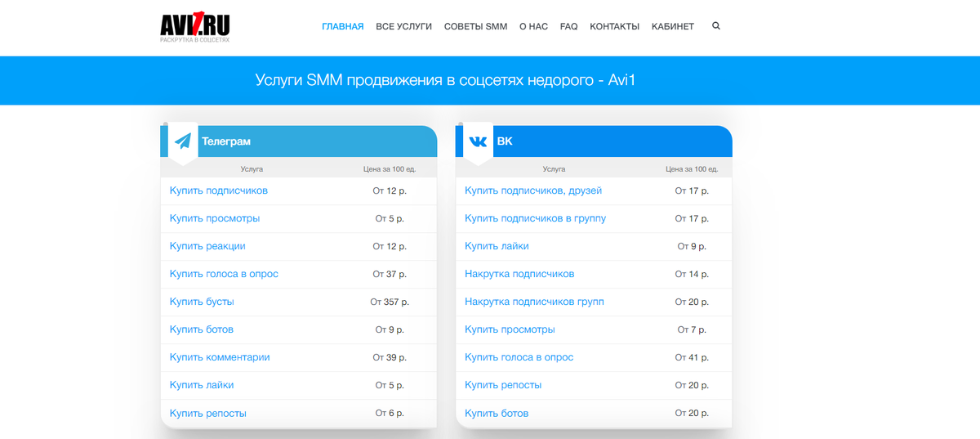Image resolution: width=980 pixels, height=439 pixels.
Task: Open Накрутка подписчиков link
Action: coord(519,274)
